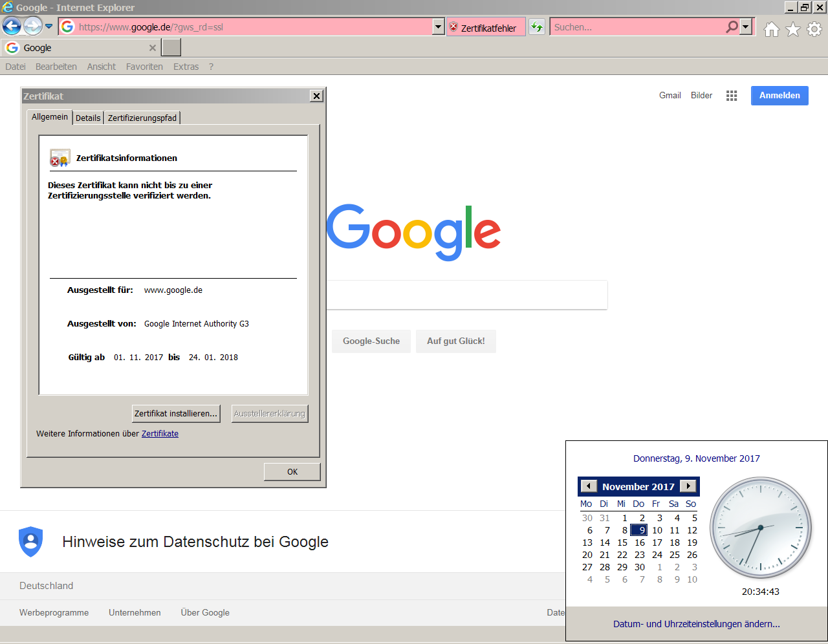Click the Zertifikatfehler security warning
Screen dimensions: 828x644
pos(485,27)
